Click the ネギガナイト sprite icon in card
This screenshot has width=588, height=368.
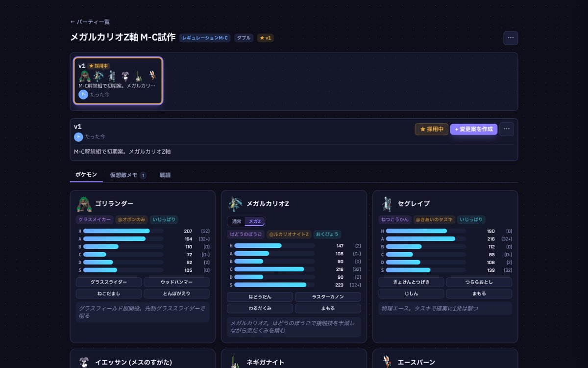[235, 362]
